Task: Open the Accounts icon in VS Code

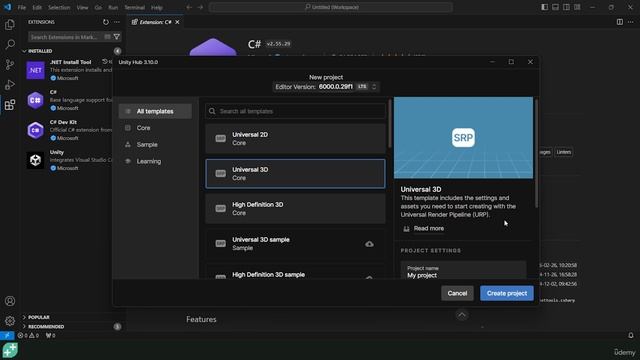Action: click(10, 301)
